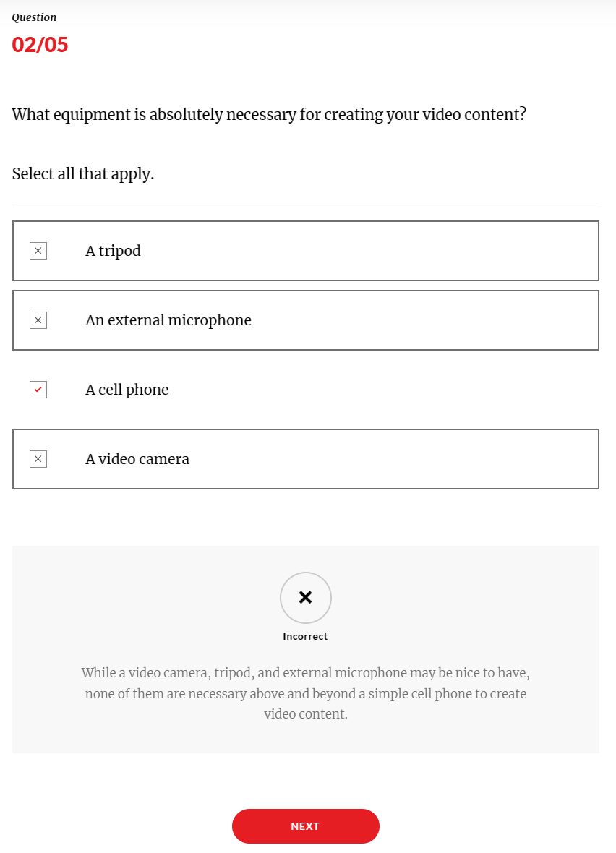
Task: Check the "An external microphone" checkbox
Action: click(x=38, y=320)
